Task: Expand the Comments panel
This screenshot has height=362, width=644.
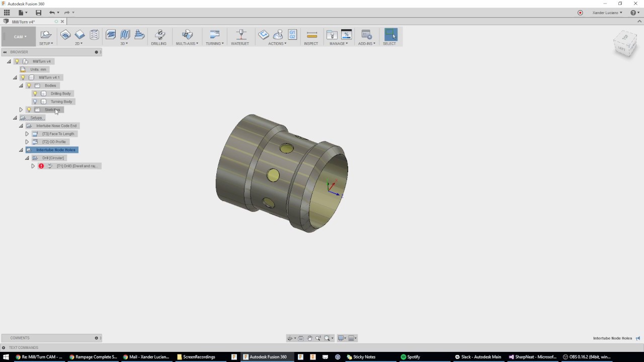Action: pyautogui.click(x=96, y=338)
